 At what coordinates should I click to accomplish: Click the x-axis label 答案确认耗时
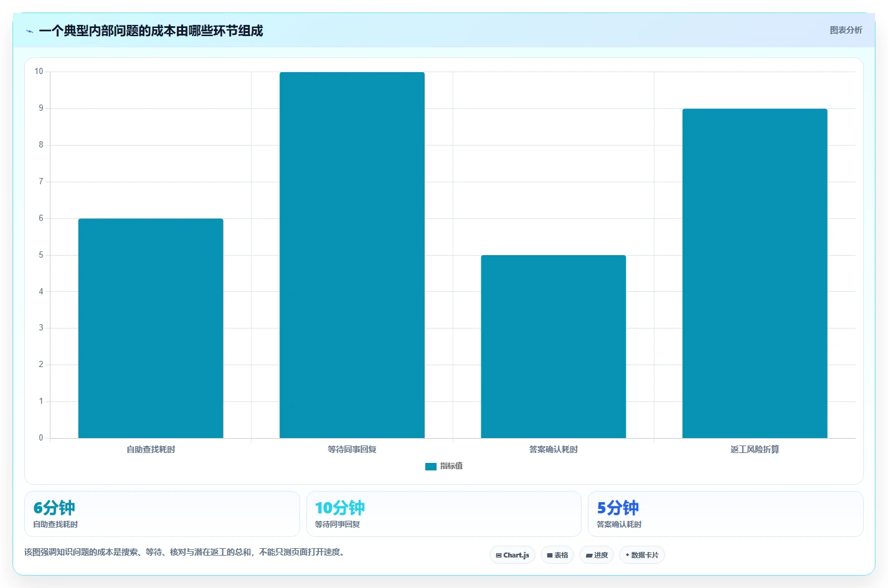[554, 449]
